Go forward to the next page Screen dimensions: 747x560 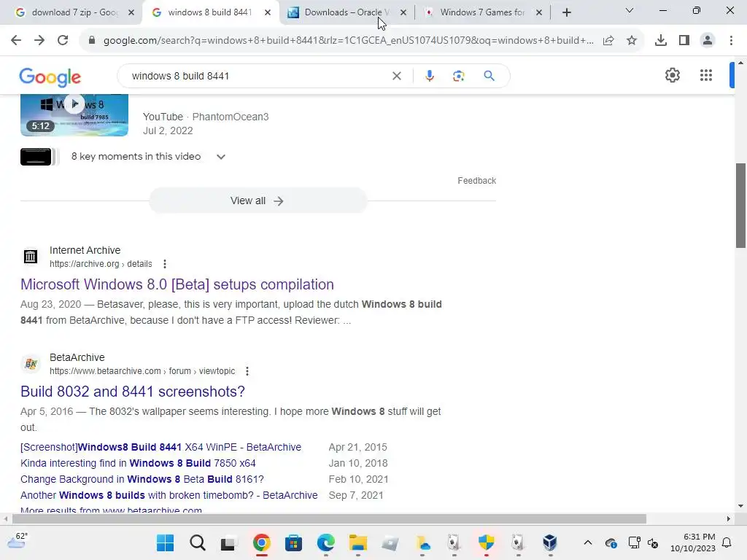point(39,41)
